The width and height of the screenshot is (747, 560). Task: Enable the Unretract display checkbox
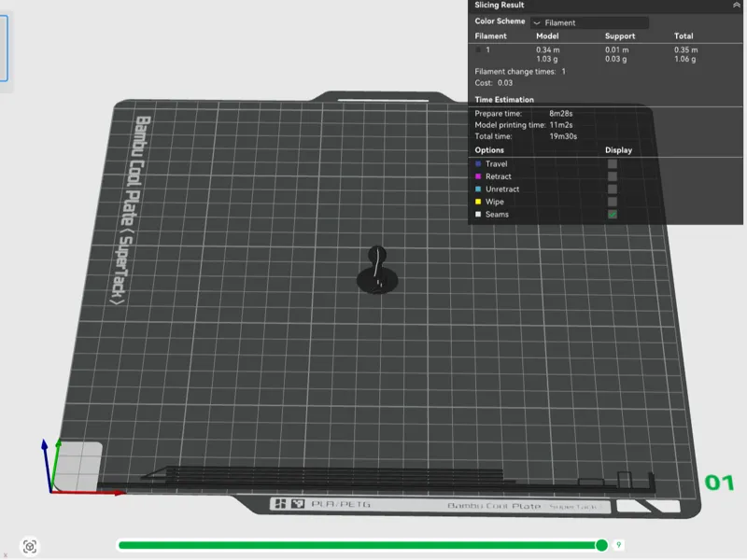coord(613,189)
